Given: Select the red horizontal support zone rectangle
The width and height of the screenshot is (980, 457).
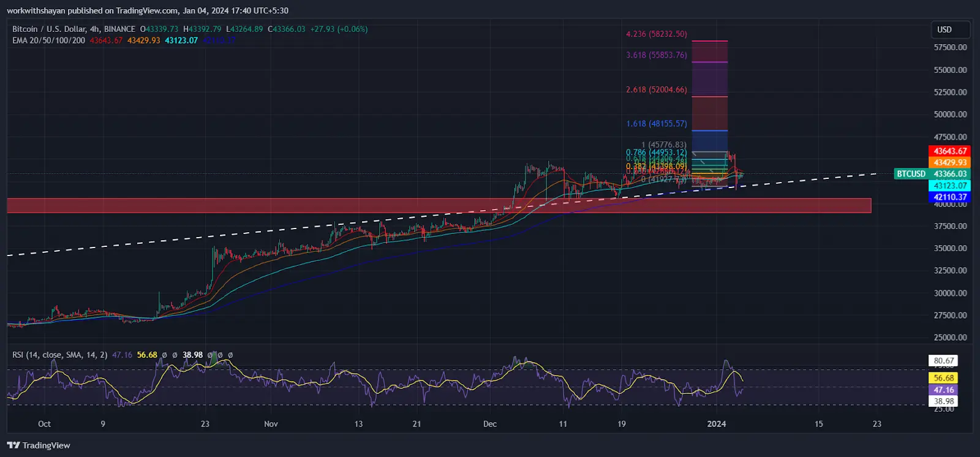Looking at the screenshot, I should (439, 205).
